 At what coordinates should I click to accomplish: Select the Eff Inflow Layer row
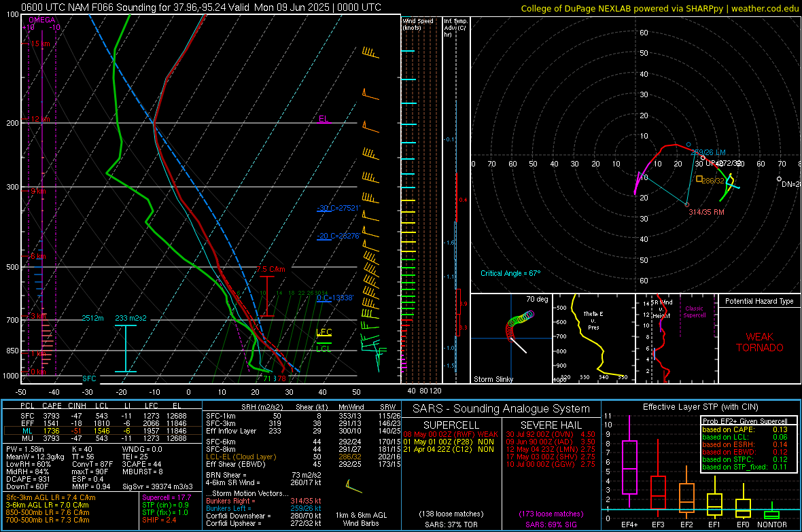pyautogui.click(x=303, y=431)
